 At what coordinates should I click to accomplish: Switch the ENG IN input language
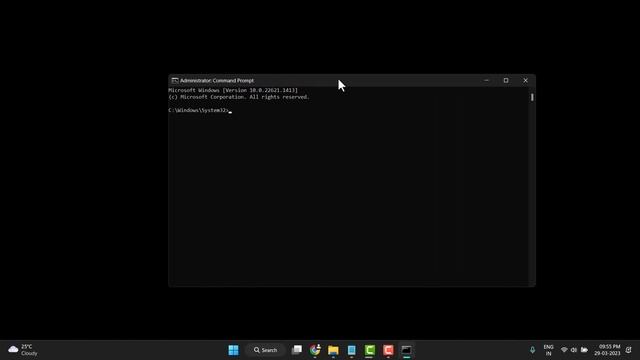click(x=549, y=350)
